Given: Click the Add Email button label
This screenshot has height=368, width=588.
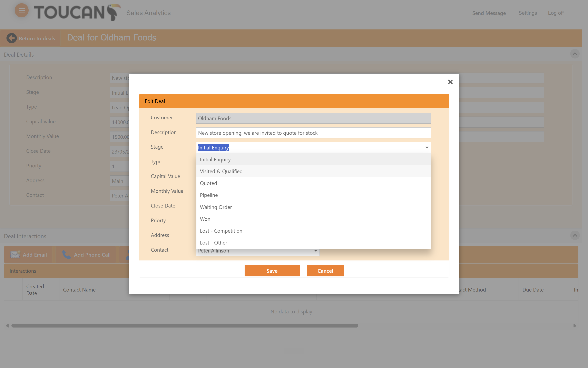Looking at the screenshot, I should [35, 255].
